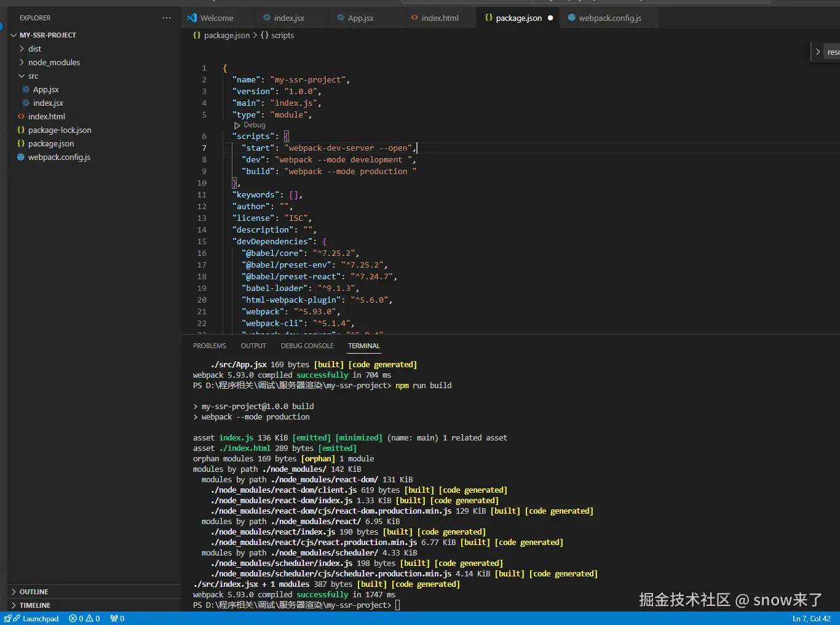Screen dimensions: 840x625
Task: Click the errors and warnings status indicator
Action: tap(84, 618)
